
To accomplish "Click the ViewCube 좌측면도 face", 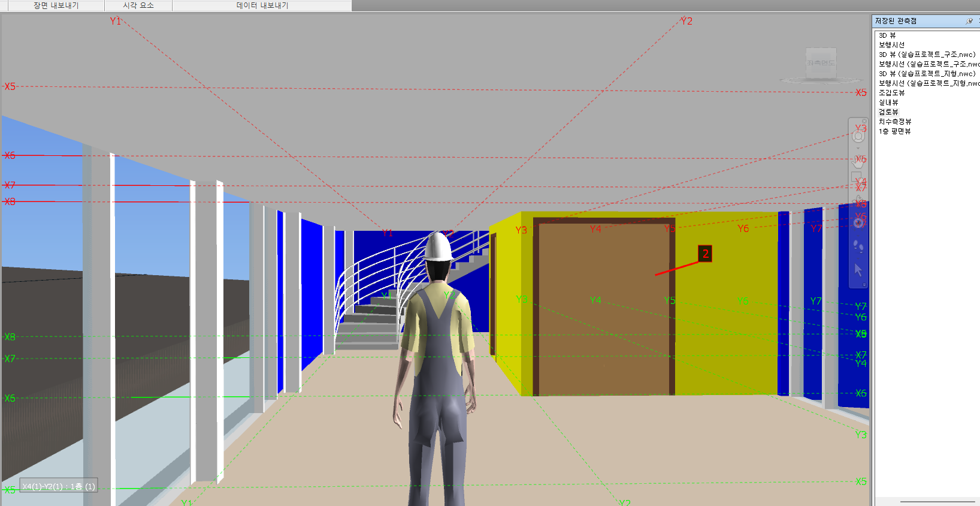I will click(820, 63).
